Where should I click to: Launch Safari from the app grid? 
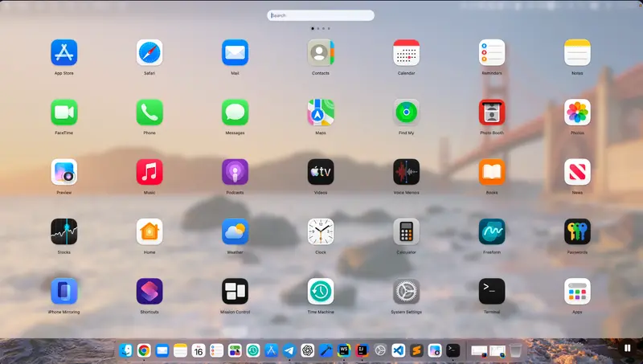pos(149,52)
